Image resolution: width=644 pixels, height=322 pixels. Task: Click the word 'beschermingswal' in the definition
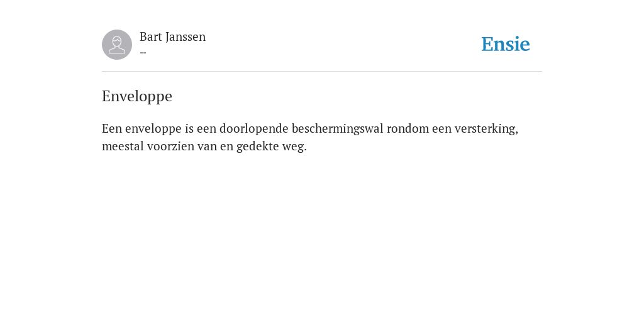click(x=338, y=129)
